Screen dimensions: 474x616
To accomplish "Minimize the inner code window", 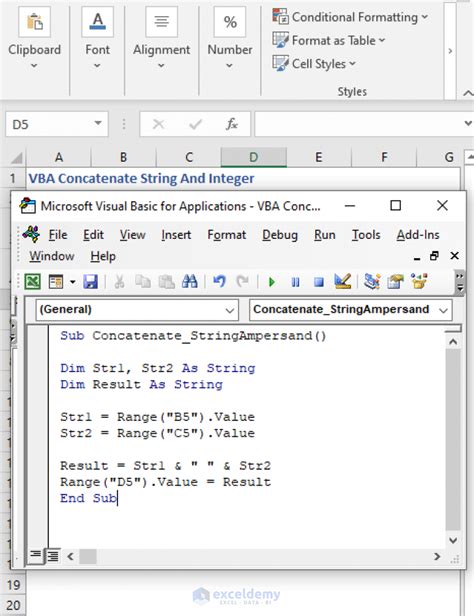I will point(417,257).
